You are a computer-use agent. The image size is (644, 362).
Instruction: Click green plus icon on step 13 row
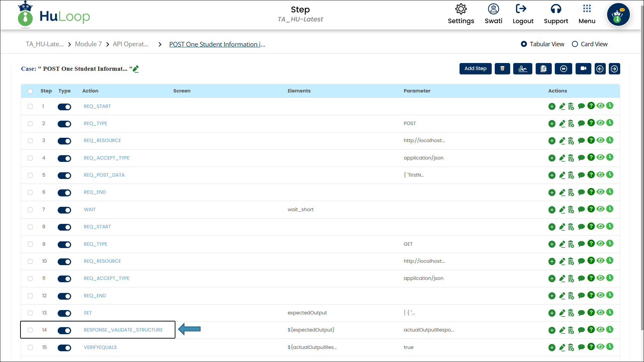coord(552,313)
